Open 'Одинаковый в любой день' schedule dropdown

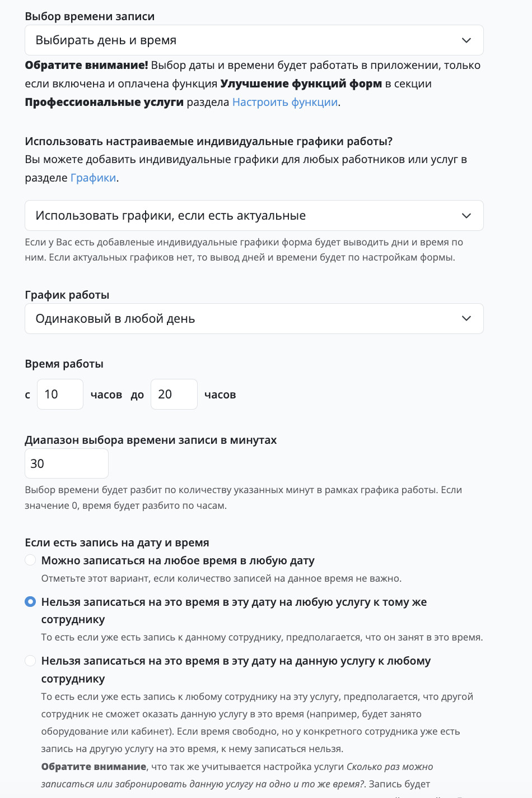(x=254, y=318)
